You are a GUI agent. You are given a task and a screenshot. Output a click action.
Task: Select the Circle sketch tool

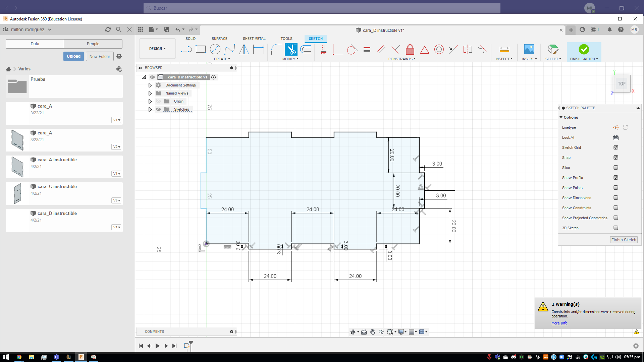pyautogui.click(x=215, y=50)
